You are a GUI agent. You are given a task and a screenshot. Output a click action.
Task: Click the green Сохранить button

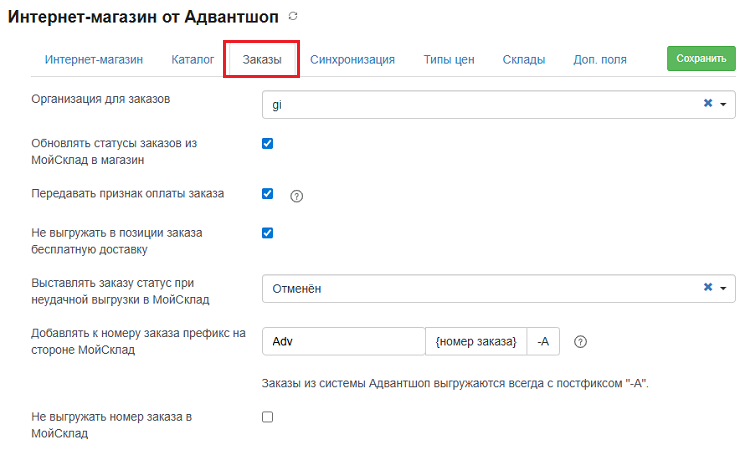click(x=701, y=59)
